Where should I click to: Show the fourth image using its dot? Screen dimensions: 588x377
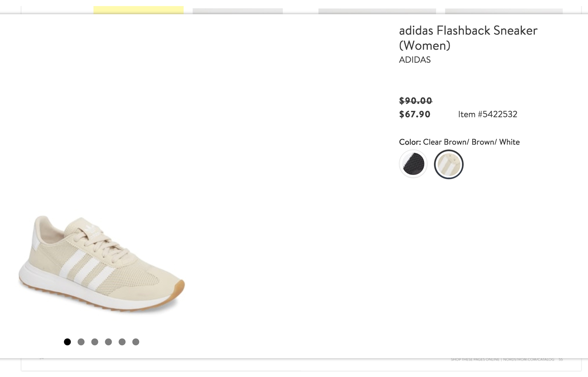[109, 342]
